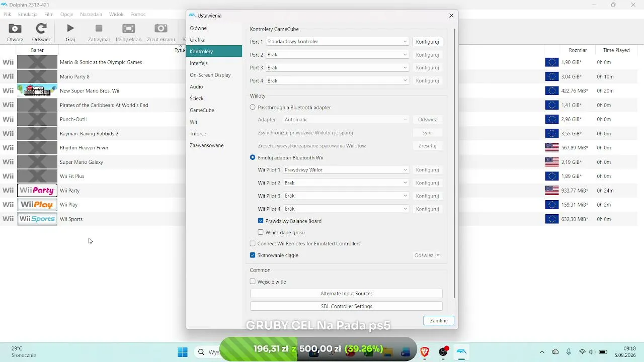Click the Zrzut ekranu camera icon

[x=161, y=29]
